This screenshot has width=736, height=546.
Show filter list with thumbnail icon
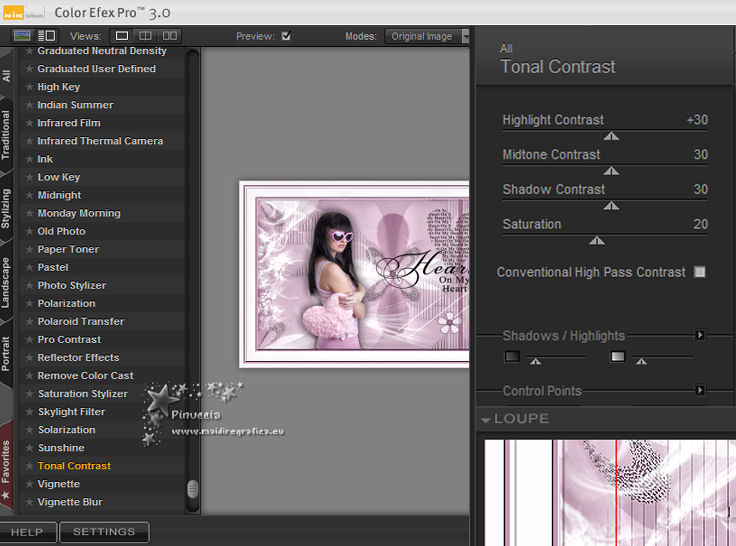(x=22, y=36)
